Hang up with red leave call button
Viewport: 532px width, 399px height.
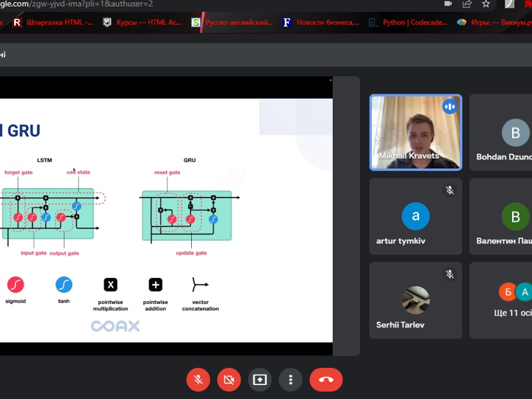326,380
